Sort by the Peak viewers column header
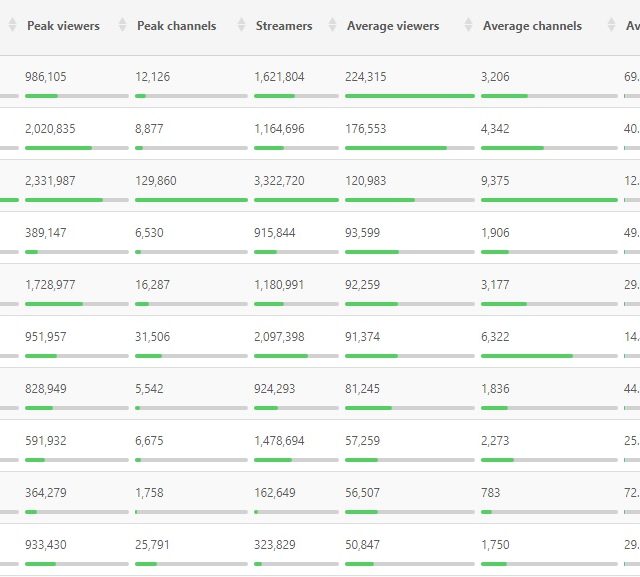This screenshot has width=640, height=577. coord(63,26)
